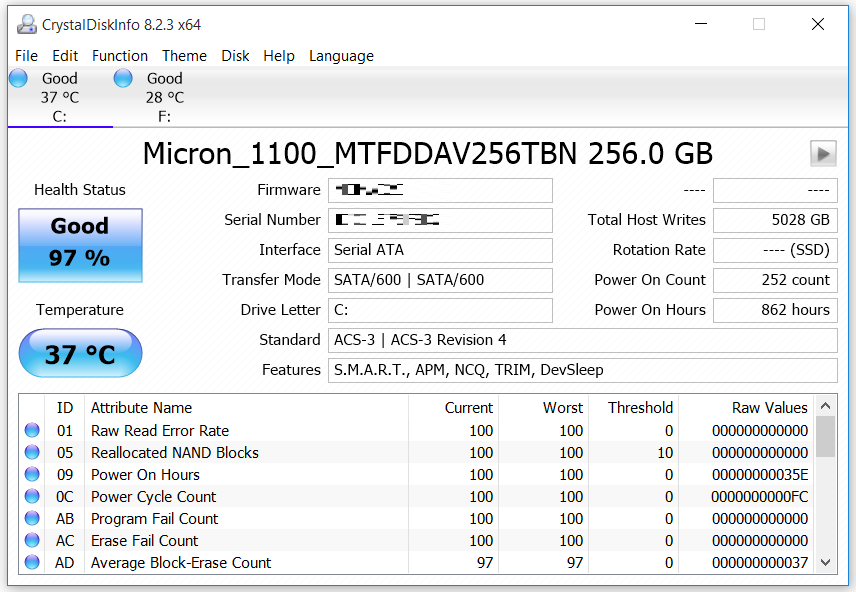Select the Reallocated NAND Blocks attribute row
Screen dimensions: 856x592
pyautogui.click(x=418, y=452)
